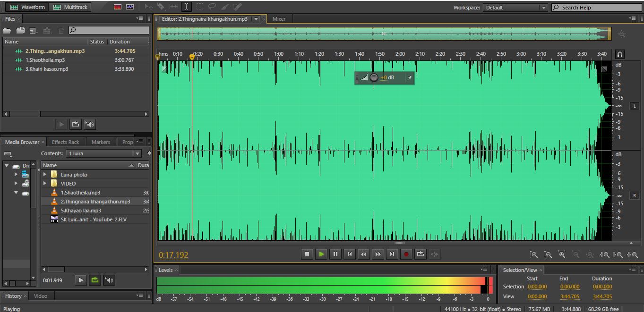This screenshot has height=312, width=644.
Task: Pause playback using the Pause button
Action: (x=335, y=254)
